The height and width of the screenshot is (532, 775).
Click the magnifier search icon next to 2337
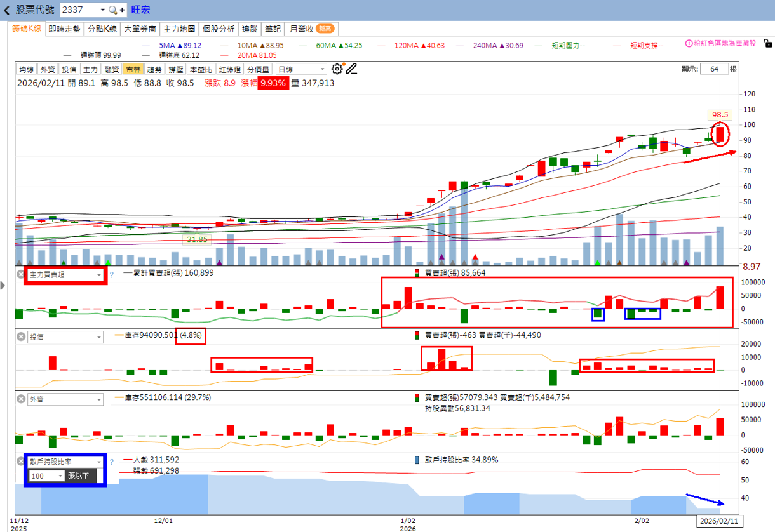112,10
